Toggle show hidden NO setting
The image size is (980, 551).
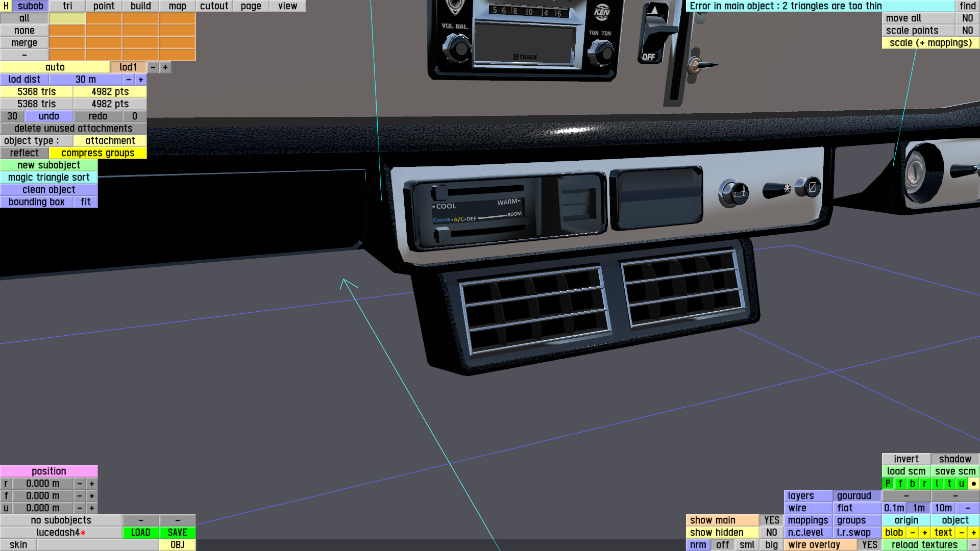click(x=771, y=532)
